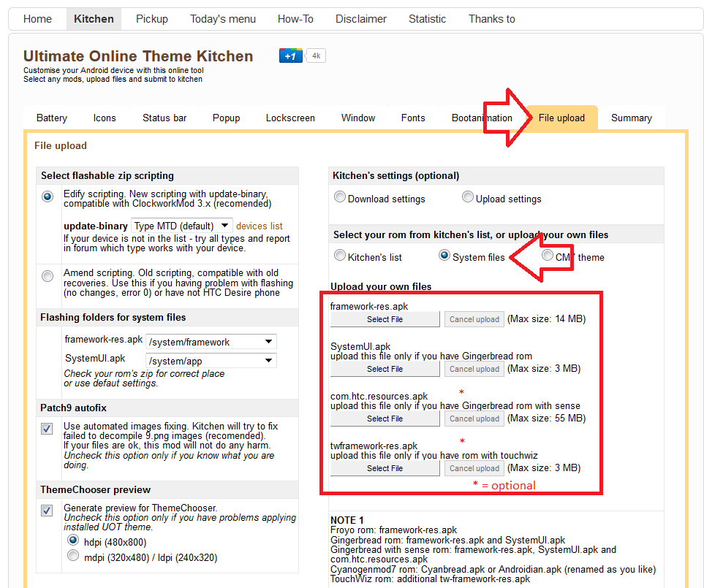Click the 'Flashing folders for system files' header
The width and height of the screenshot is (704, 588).
(113, 318)
